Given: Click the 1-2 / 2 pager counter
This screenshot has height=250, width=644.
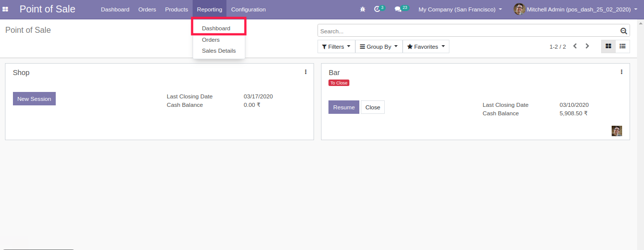Looking at the screenshot, I should pyautogui.click(x=557, y=47).
